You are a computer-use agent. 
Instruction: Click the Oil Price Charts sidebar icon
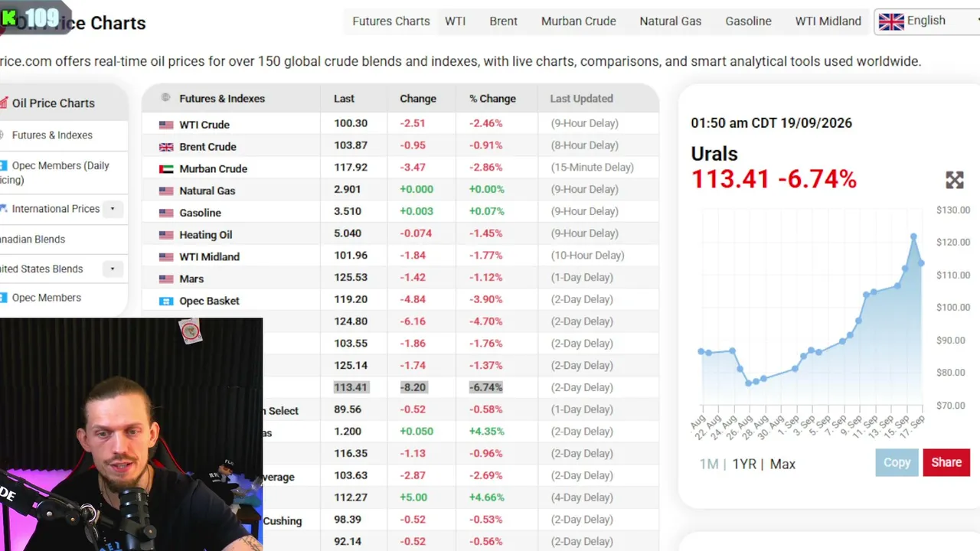4,103
